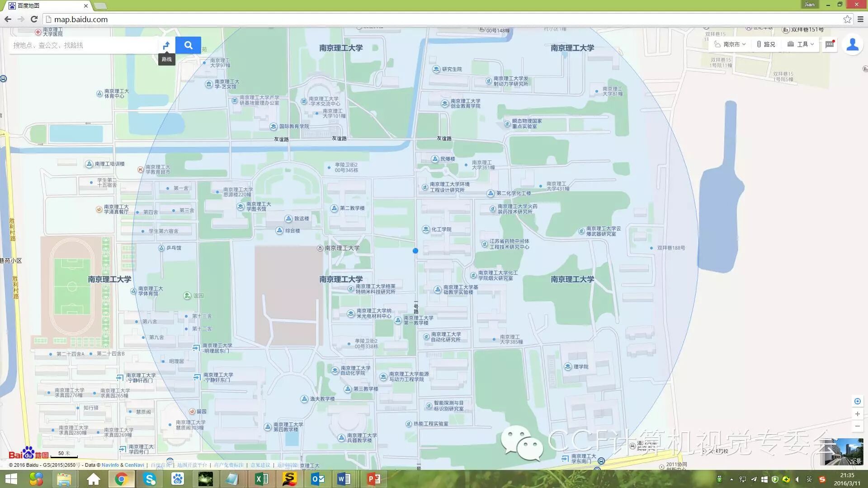868x488 pixels.
Task: Open route planning (路线) arrow icon
Action: point(166,45)
